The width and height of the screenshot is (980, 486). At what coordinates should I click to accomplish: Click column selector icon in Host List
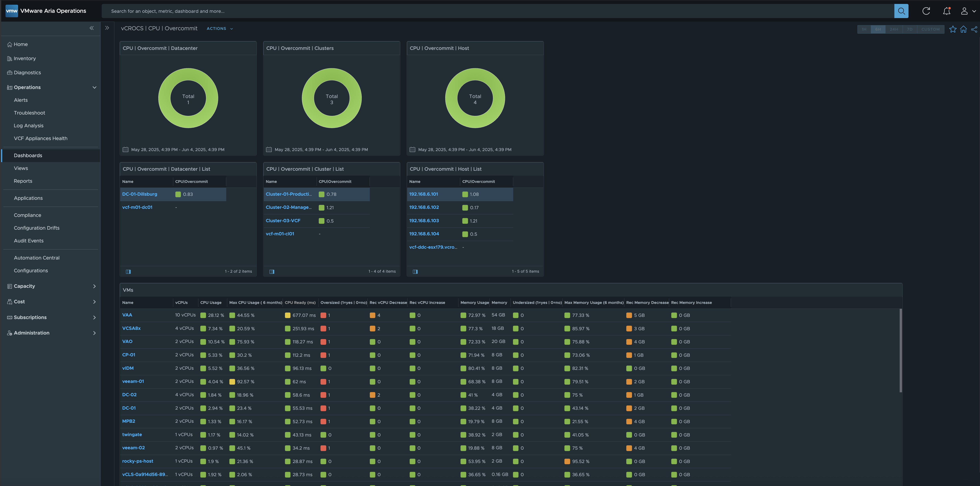click(x=415, y=271)
